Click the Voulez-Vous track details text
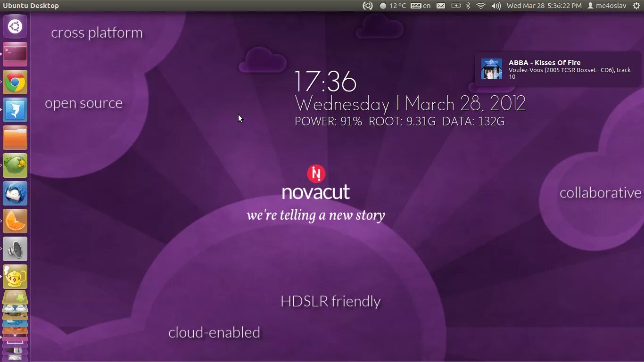This screenshot has width=644, height=362. pos(570,73)
